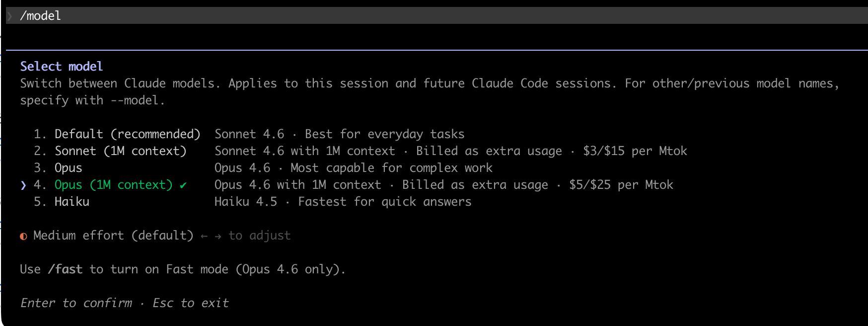Screen dimensions: 868x326
Task: Choose Sonnet (1M context) model
Action: 120,151
